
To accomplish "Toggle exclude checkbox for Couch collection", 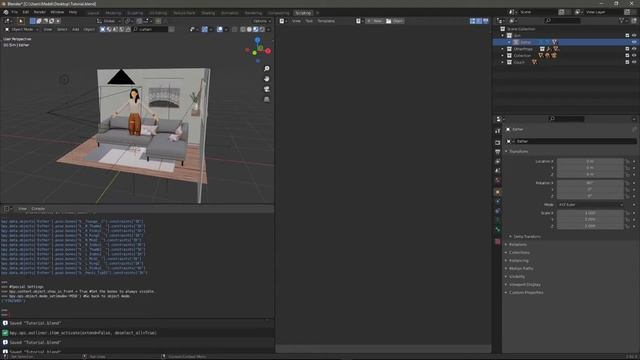I will point(627,62).
